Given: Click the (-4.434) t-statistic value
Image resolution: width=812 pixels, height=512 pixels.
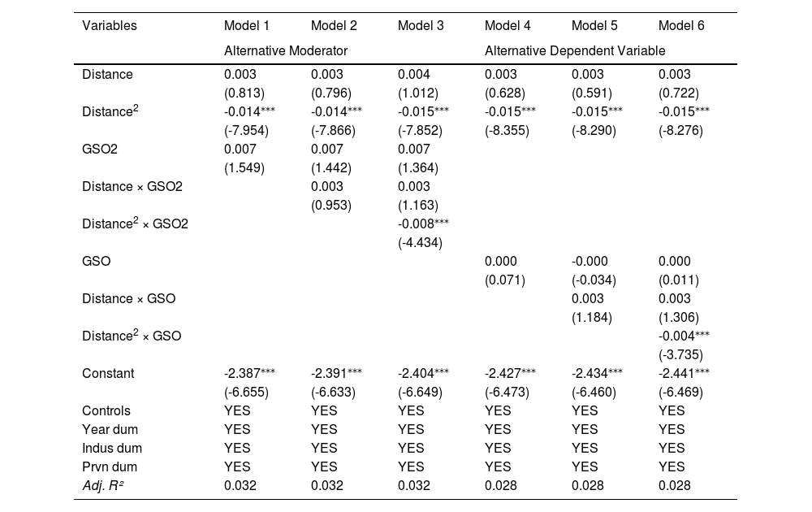Looking at the screenshot, I should 420,242.
